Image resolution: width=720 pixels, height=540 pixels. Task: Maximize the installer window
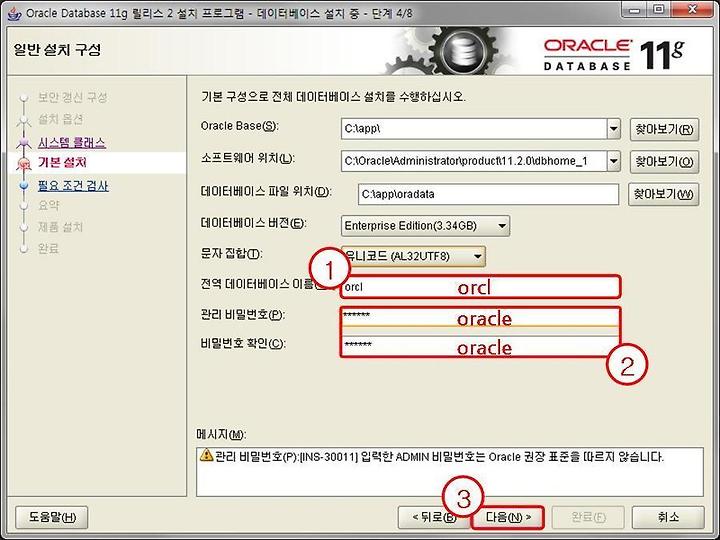(658, 10)
